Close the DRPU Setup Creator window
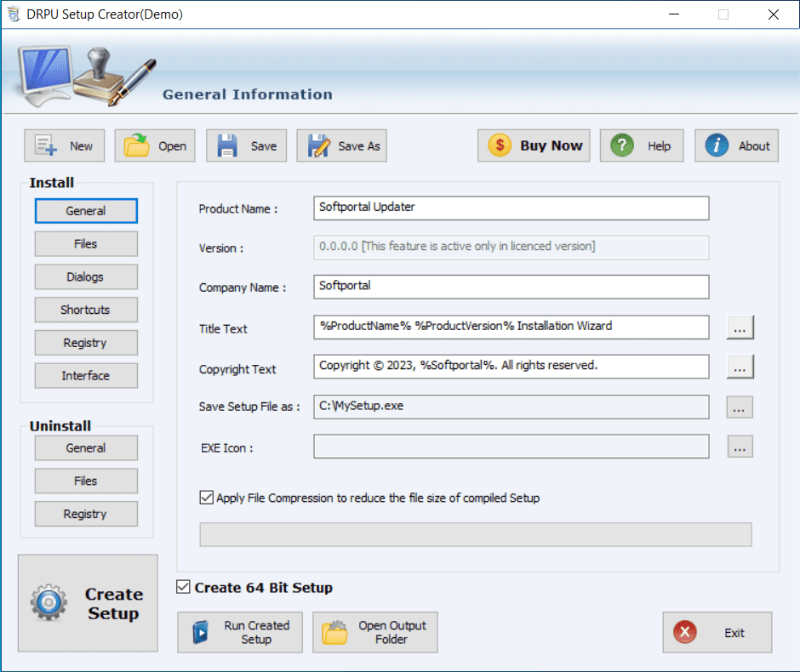Image resolution: width=800 pixels, height=672 pixels. pos(774,14)
